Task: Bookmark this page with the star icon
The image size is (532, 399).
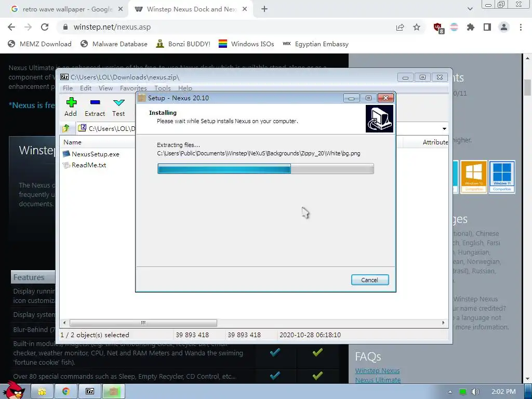Action: point(417,27)
